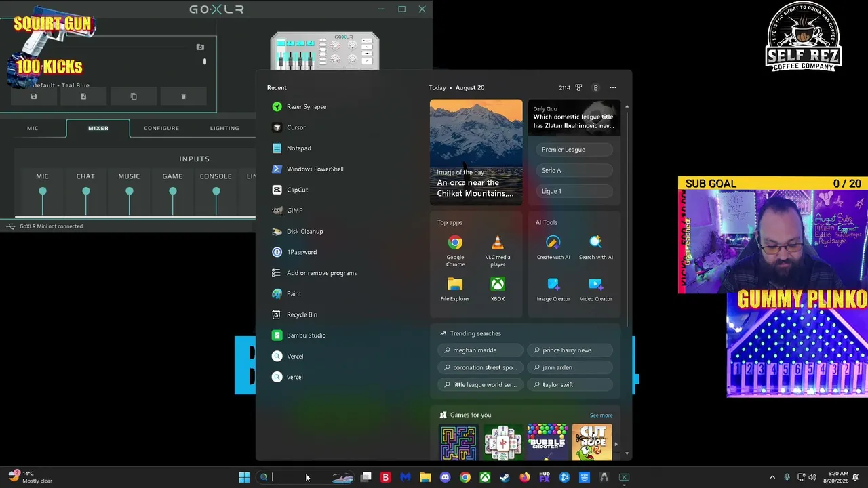Click the GoXLR save-as profile icon

click(x=83, y=96)
